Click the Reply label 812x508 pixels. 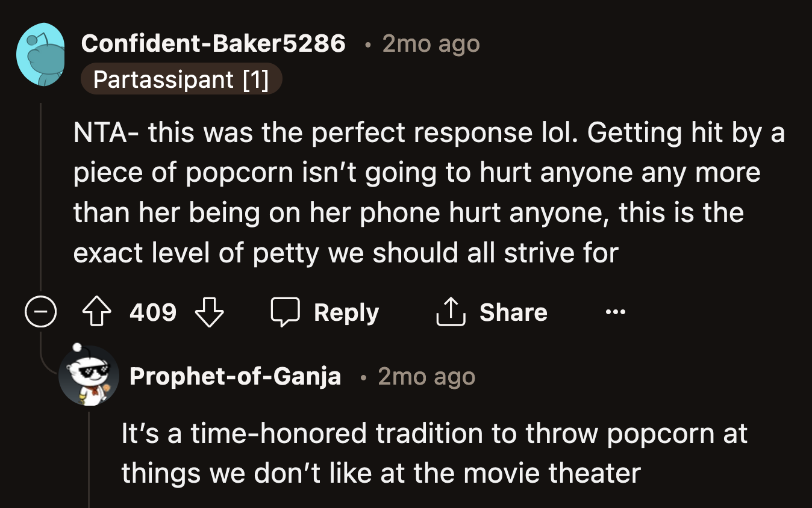click(x=345, y=312)
